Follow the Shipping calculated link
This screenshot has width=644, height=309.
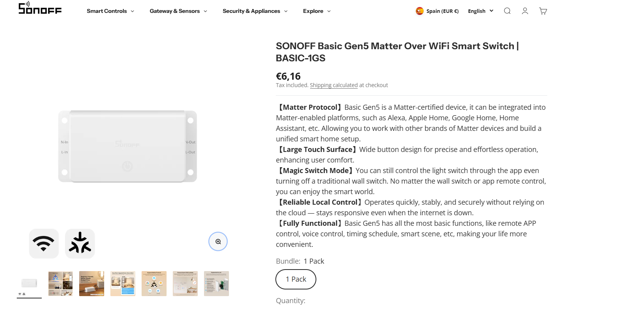[x=334, y=85]
